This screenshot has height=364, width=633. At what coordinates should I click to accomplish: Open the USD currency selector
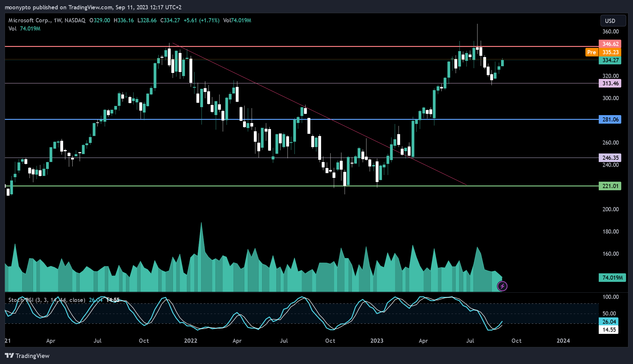tap(613, 21)
